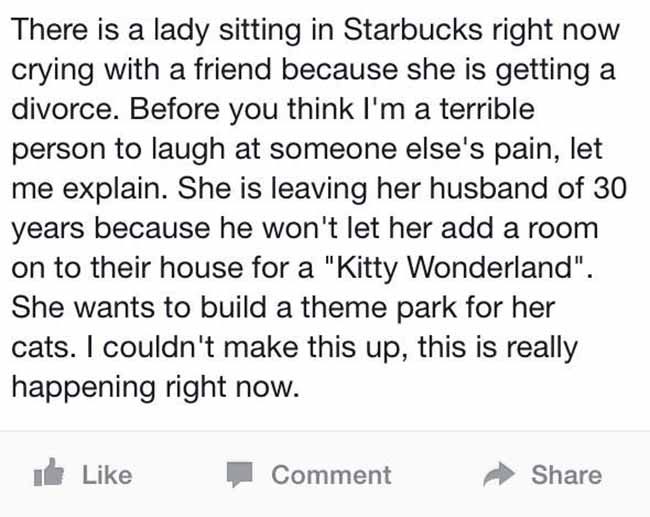Tap the curved arrow Share icon
650x517 pixels.
tap(499, 474)
